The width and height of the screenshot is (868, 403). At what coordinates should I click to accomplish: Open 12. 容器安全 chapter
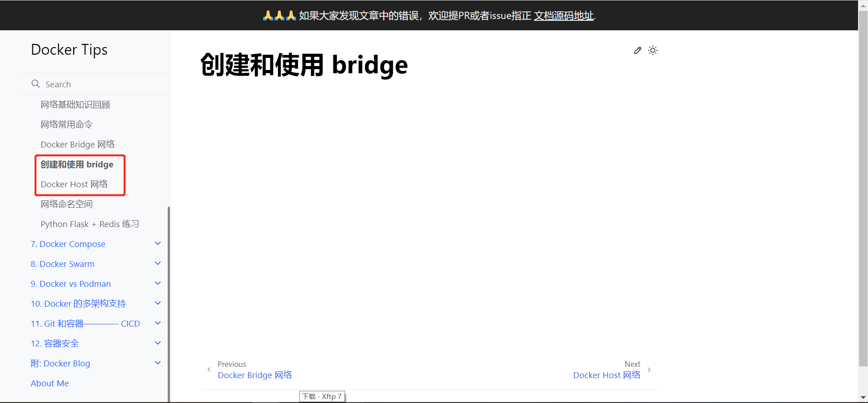[55, 343]
